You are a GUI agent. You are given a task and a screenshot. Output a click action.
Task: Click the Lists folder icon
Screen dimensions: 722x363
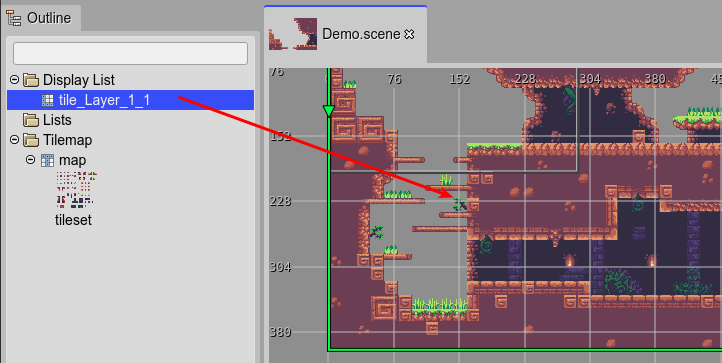pos(31,120)
